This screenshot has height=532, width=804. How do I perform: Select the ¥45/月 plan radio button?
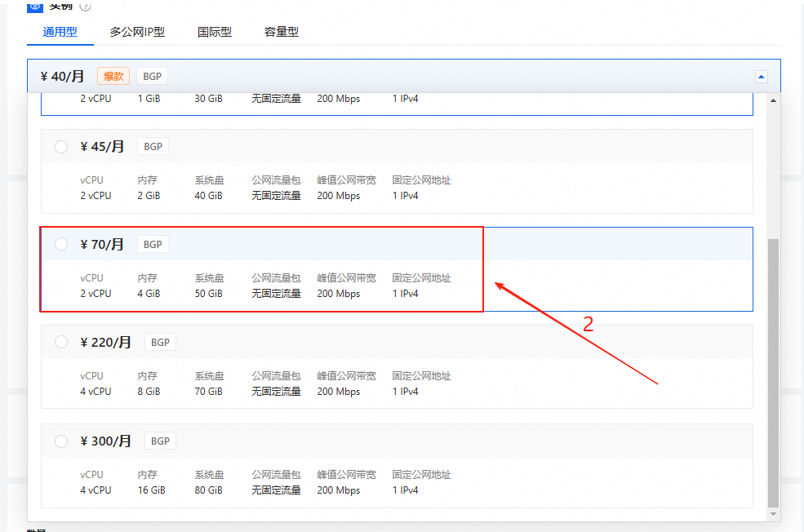coord(61,147)
